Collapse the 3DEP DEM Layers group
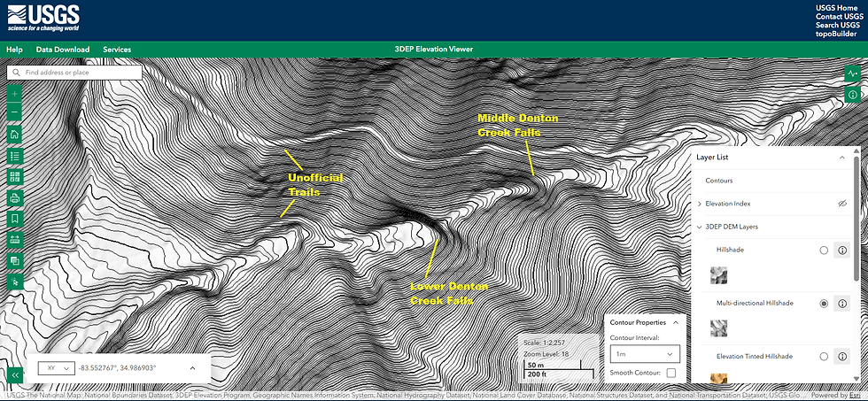The height and width of the screenshot is (401, 868). coord(699,227)
